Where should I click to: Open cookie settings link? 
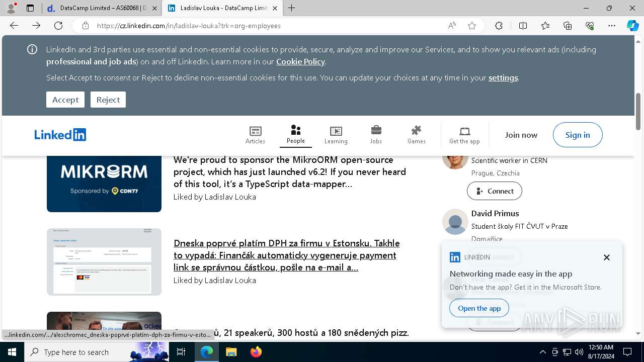coord(503,77)
